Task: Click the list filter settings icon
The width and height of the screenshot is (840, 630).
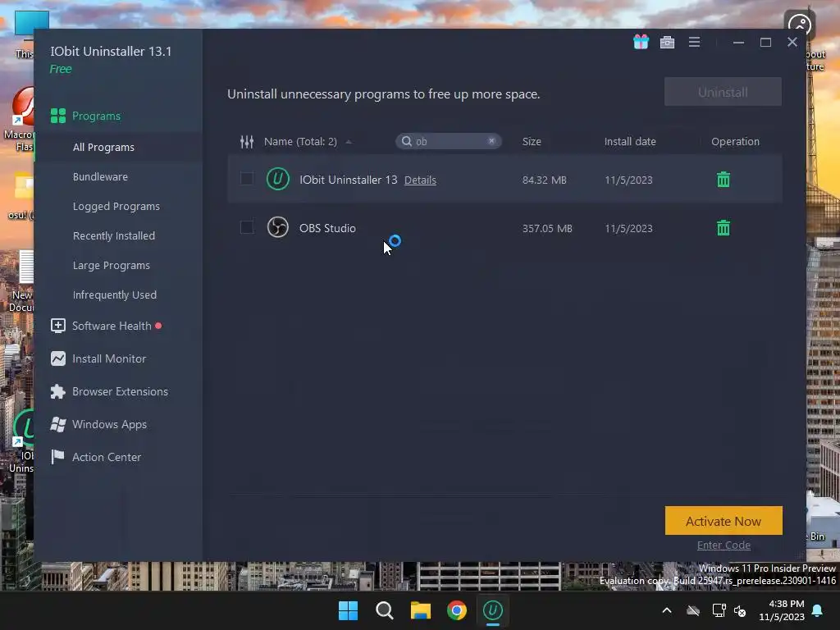Action: (x=247, y=141)
